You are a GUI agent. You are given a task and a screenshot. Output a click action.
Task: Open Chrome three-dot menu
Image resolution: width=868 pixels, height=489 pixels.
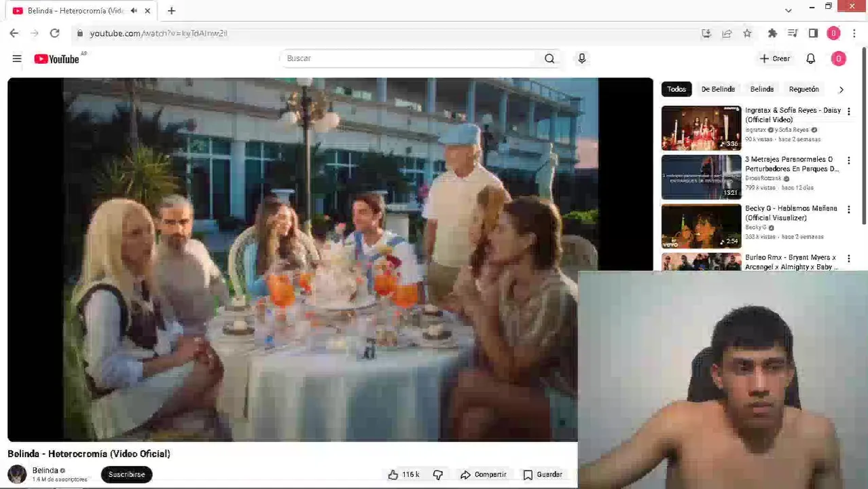[854, 33]
